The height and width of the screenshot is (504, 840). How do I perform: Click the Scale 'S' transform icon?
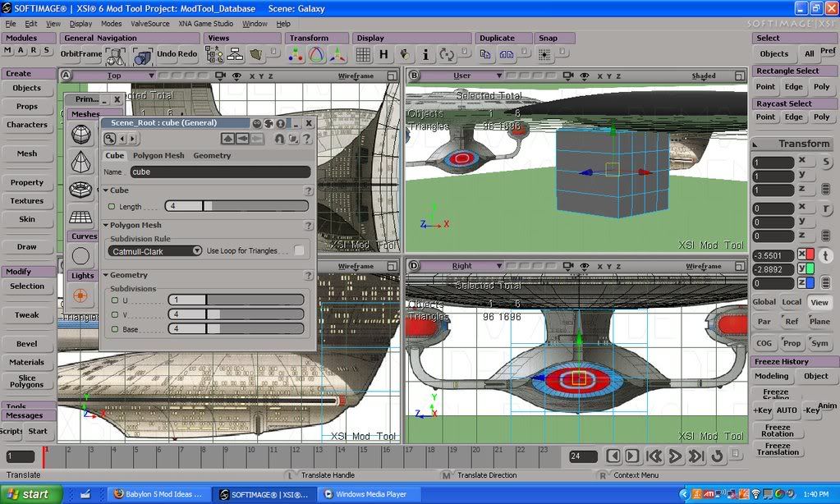pyautogui.click(x=825, y=163)
